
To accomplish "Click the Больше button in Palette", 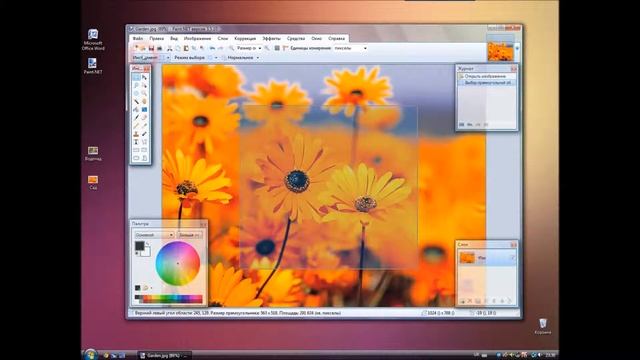I will point(190,235).
